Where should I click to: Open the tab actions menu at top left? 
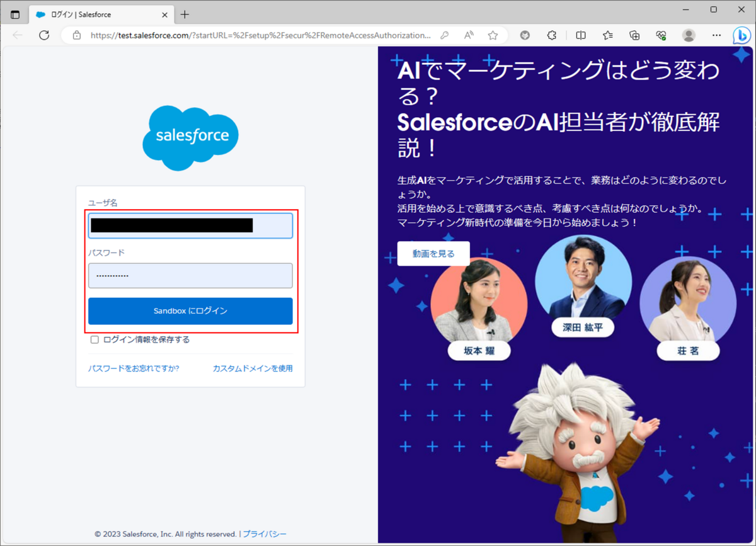click(14, 14)
